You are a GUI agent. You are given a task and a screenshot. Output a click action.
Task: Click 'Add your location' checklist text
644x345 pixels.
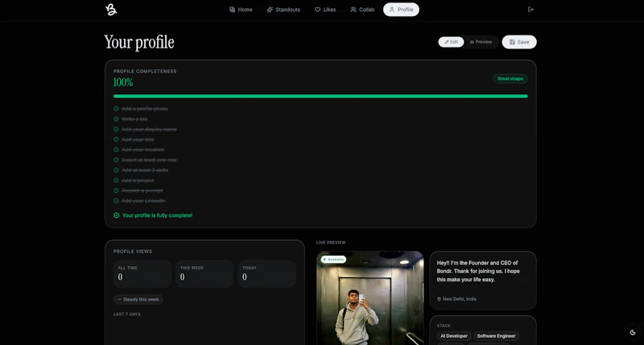[x=143, y=150]
